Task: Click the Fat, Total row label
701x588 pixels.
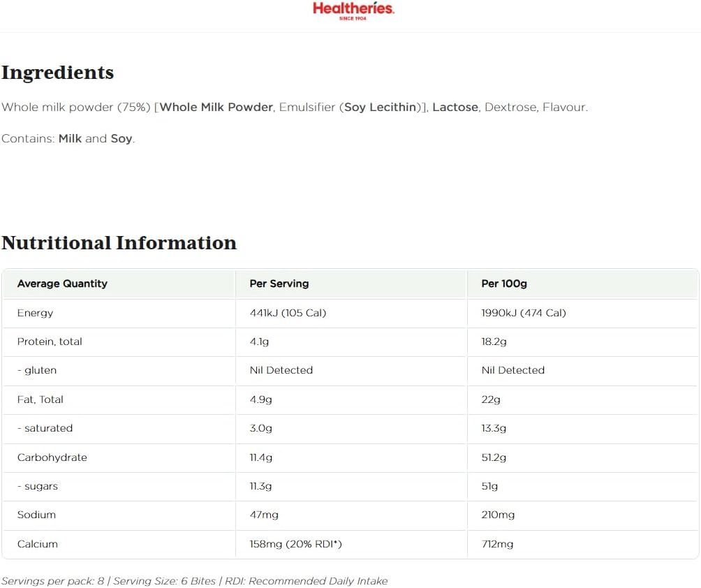Action: click(40, 399)
